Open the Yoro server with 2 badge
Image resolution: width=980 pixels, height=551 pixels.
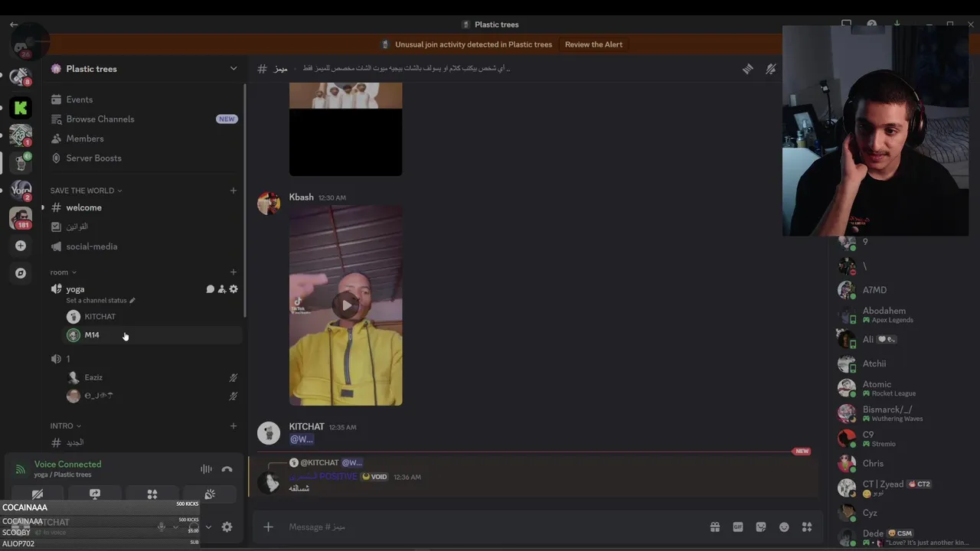tap(21, 190)
